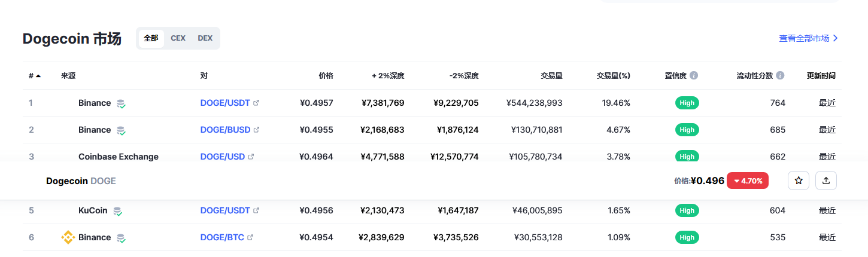The width and height of the screenshot is (868, 257).
Task: Open the DOGE/USD Coinbase pair link
Action: click(x=223, y=157)
